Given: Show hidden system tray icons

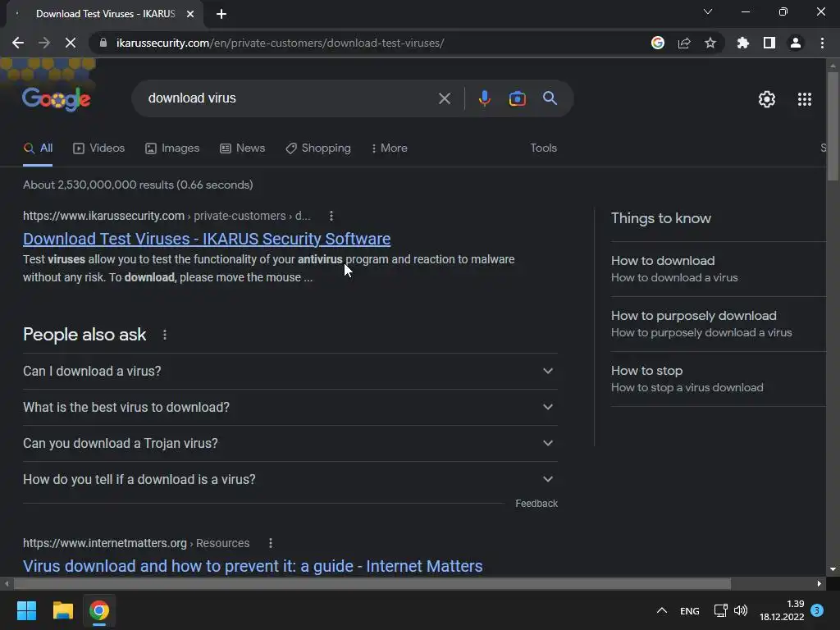Looking at the screenshot, I should 662,610.
